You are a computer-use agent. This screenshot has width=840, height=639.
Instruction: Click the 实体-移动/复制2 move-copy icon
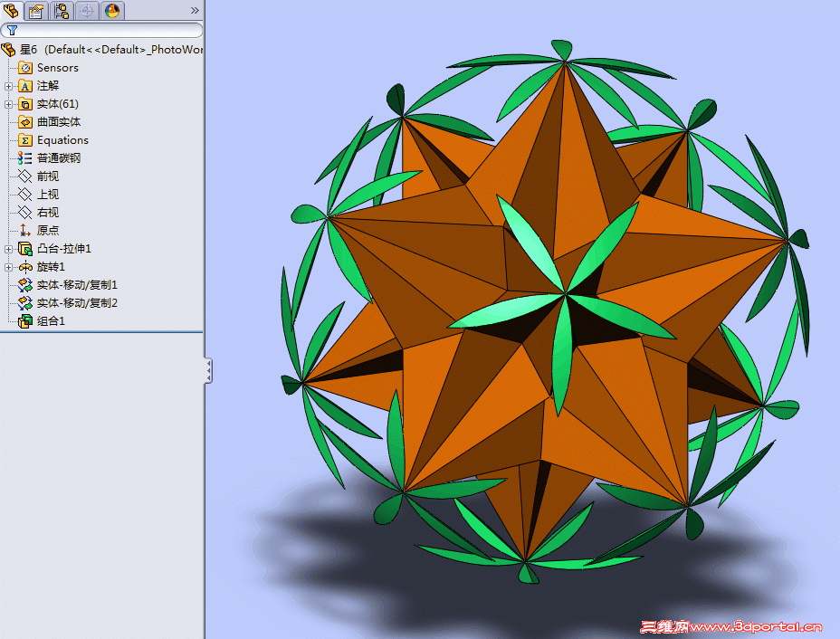coord(25,303)
